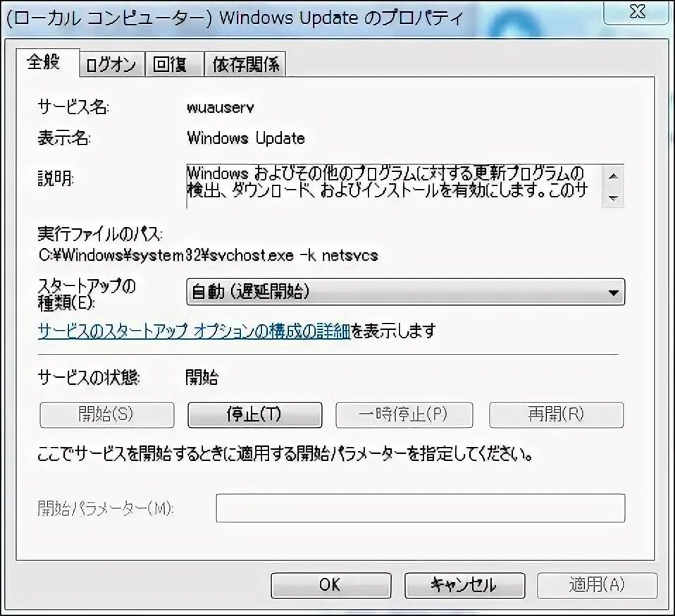Click the 開始(S) button
The image size is (675, 616).
(107, 414)
